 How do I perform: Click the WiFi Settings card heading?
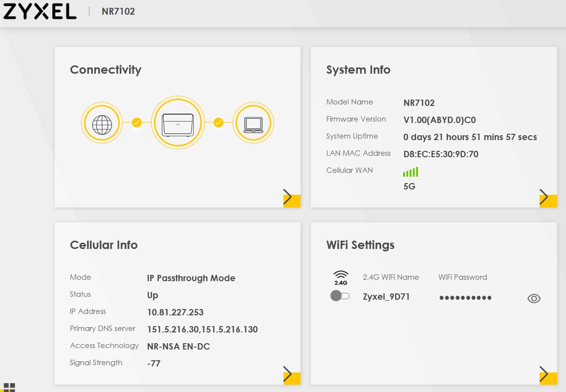click(360, 245)
